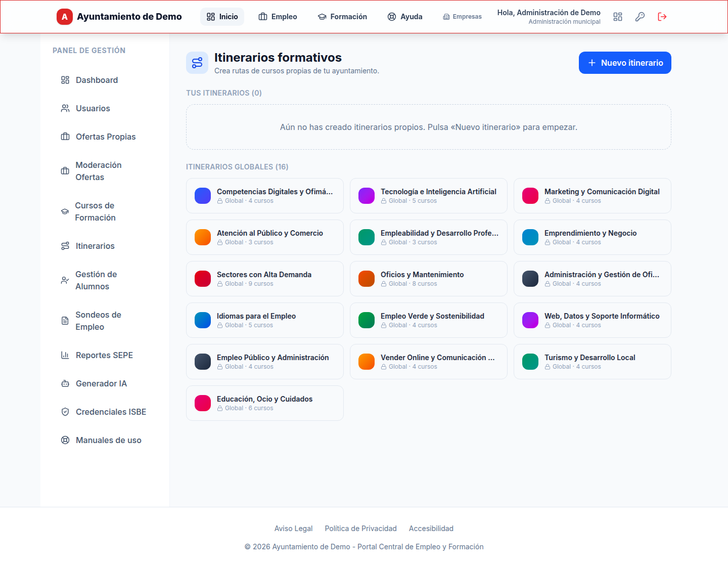
Task: Click the blue swatch on Competencias Digitales
Action: 203,196
